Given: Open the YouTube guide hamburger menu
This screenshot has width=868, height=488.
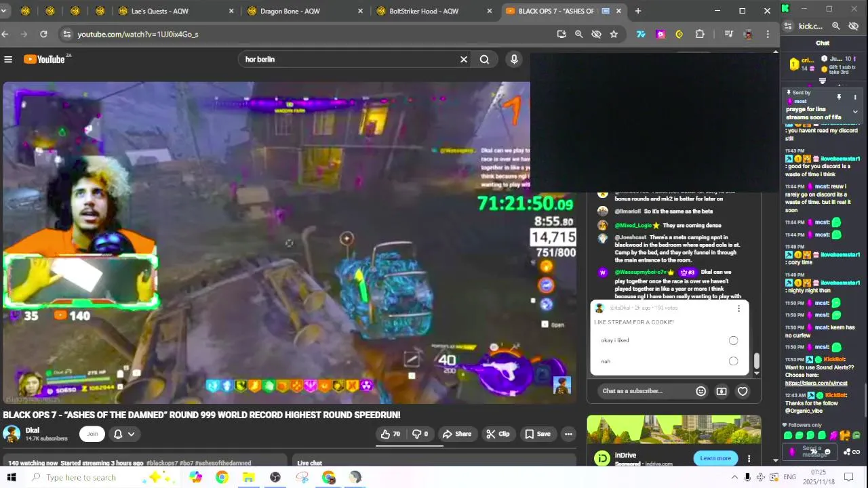Looking at the screenshot, I should 8,60.
